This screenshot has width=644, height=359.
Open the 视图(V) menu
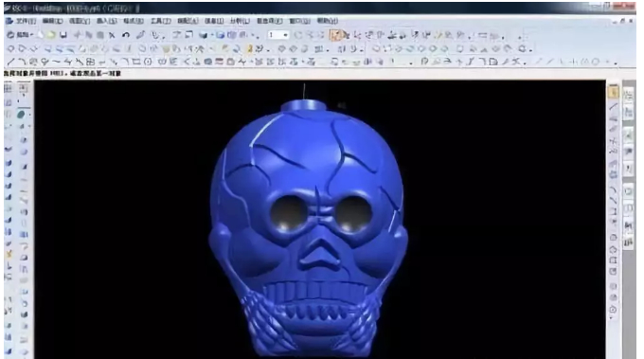pyautogui.click(x=80, y=21)
